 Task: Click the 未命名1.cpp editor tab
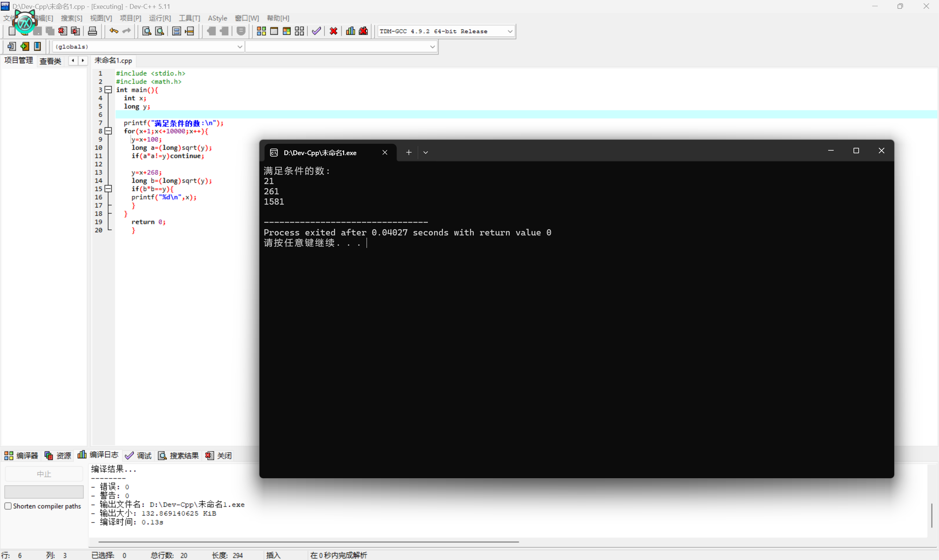point(113,61)
